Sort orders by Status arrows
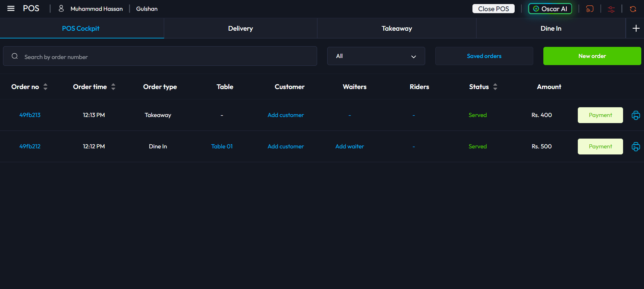The height and width of the screenshot is (289, 644). [495, 87]
